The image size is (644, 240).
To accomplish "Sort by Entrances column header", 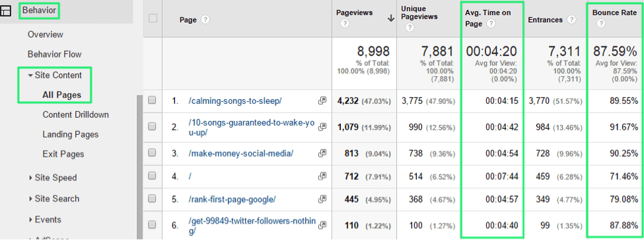I will pyautogui.click(x=546, y=20).
